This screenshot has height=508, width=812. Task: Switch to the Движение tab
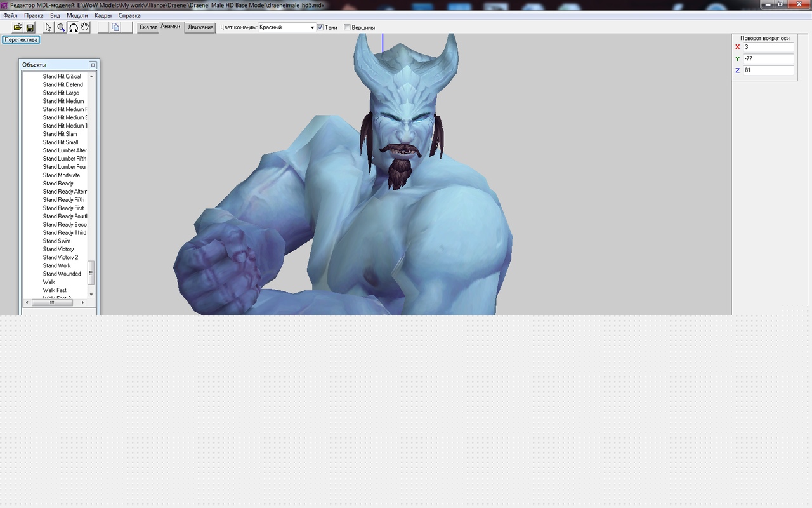(200, 27)
